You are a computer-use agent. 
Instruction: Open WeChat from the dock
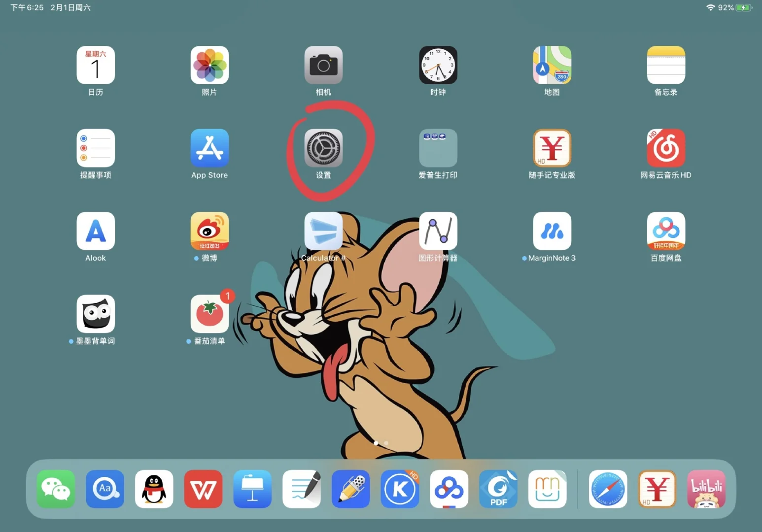(56, 489)
